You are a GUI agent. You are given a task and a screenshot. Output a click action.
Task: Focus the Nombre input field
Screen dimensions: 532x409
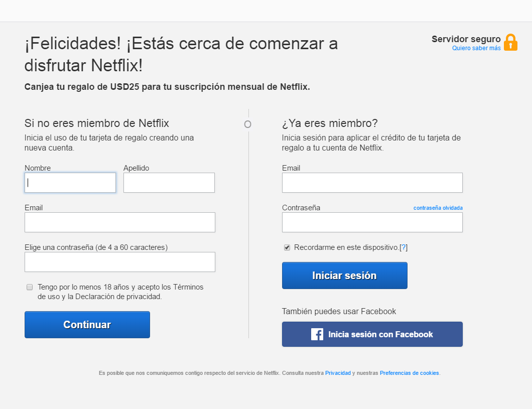click(x=70, y=183)
